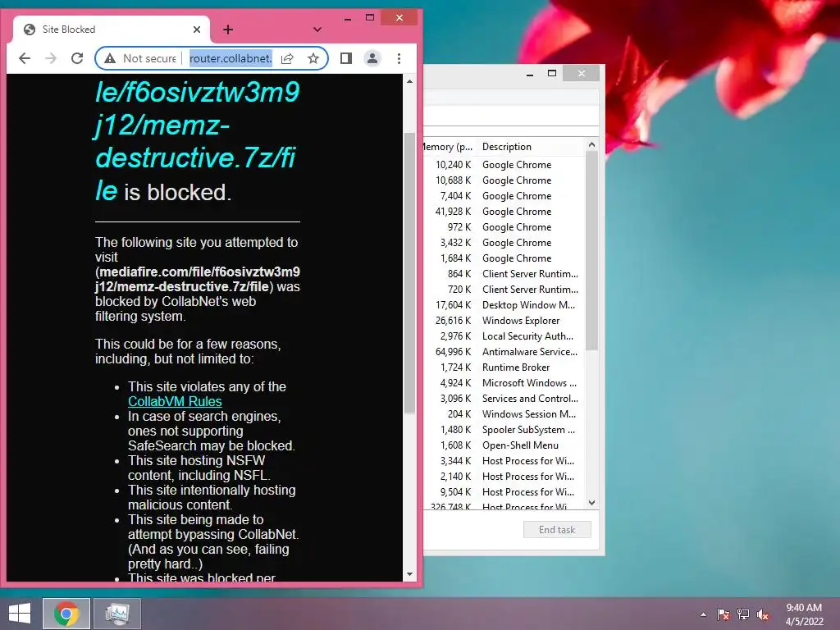Click Chrome page scroll down arrow
This screenshot has width=840, height=630.
[x=410, y=574]
